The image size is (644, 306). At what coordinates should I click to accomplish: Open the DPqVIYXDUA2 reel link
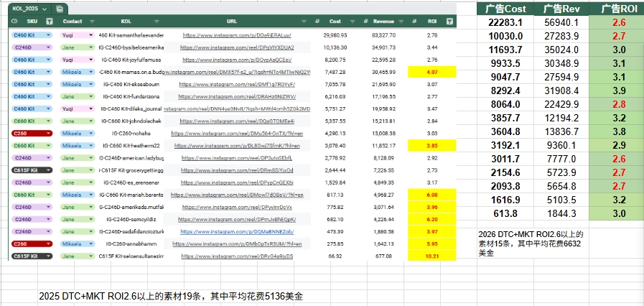coord(237,47)
